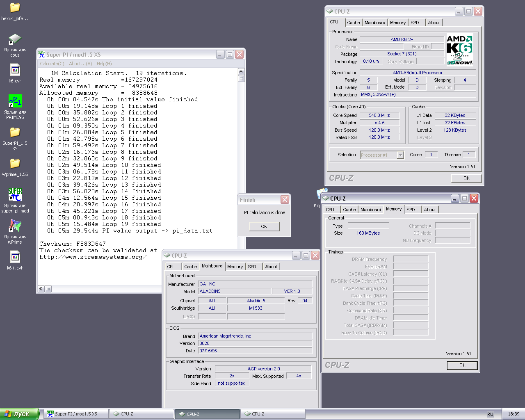Viewport: 525px width, 420px height.
Task: Launch the super_pi_mod shortcut icon
Action: [x=15, y=194]
